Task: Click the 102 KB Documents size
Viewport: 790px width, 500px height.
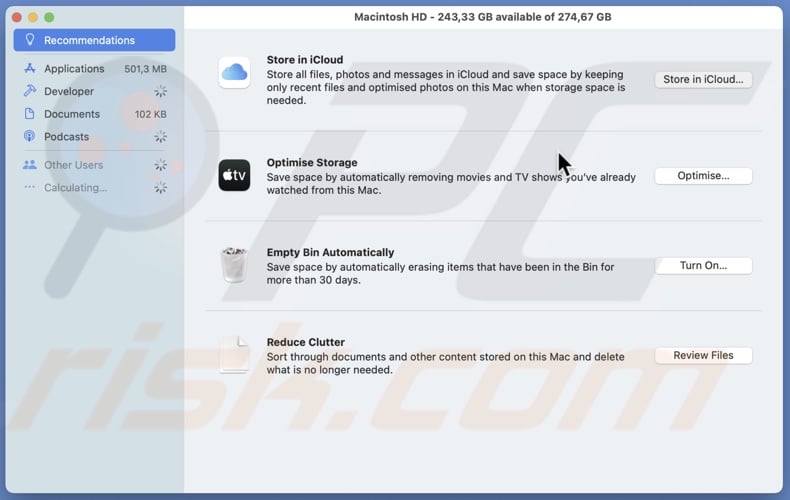Action: click(151, 114)
